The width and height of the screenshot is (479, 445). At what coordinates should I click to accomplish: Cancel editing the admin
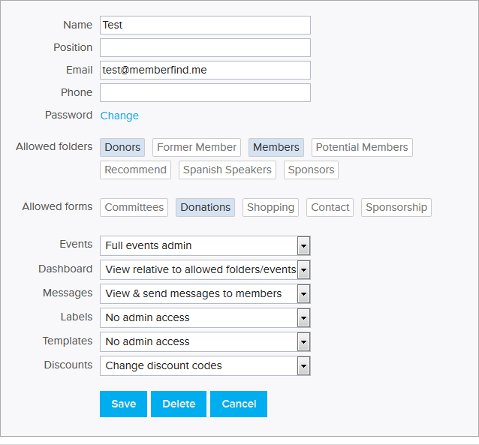(x=239, y=404)
